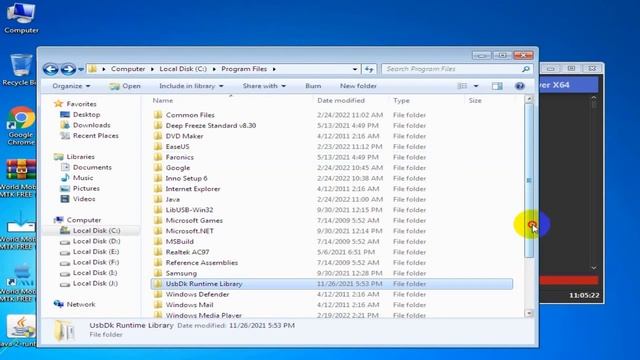Sort by the Date modified column header
This screenshot has height=360, width=640.
[x=341, y=100]
